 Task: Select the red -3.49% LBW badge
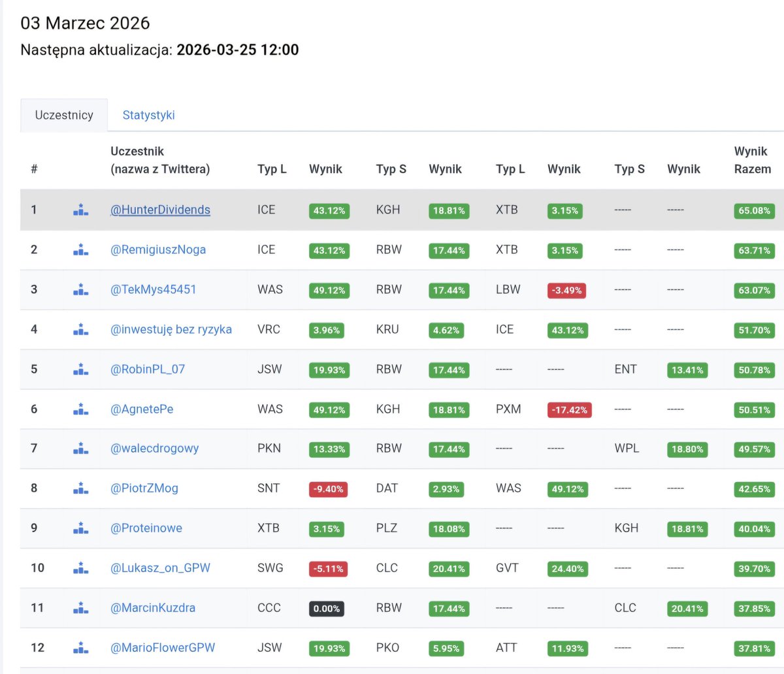567,290
